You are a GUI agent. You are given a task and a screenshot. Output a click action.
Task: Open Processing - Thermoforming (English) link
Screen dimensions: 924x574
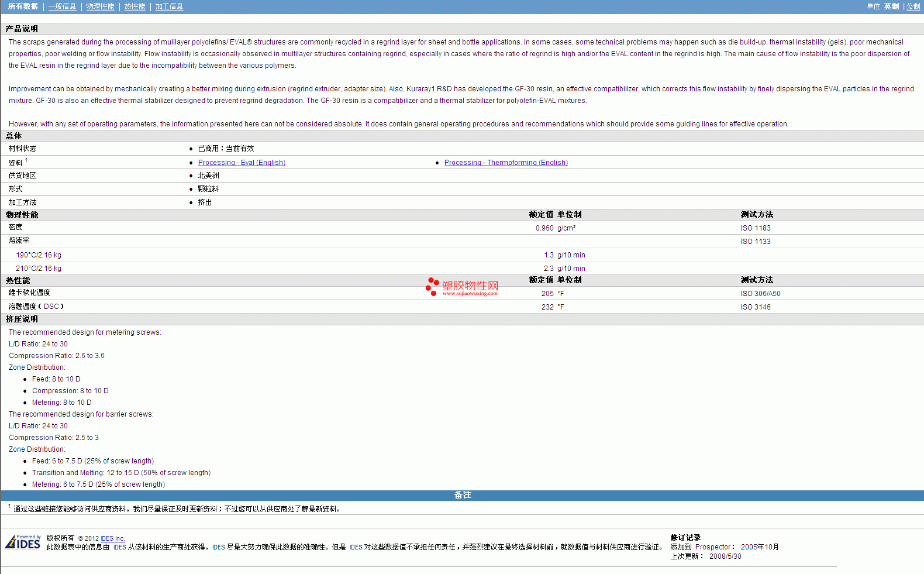[506, 163]
